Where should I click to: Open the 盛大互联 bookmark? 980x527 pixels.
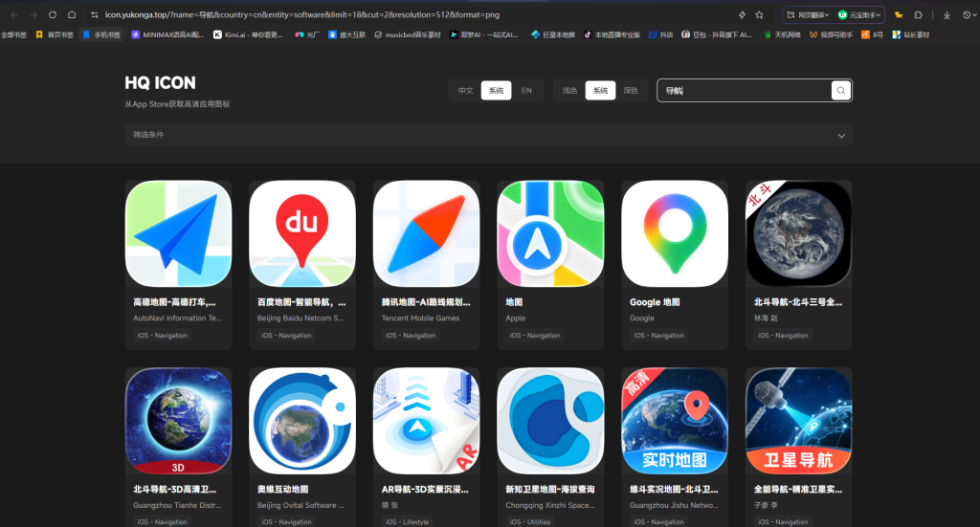click(346, 35)
